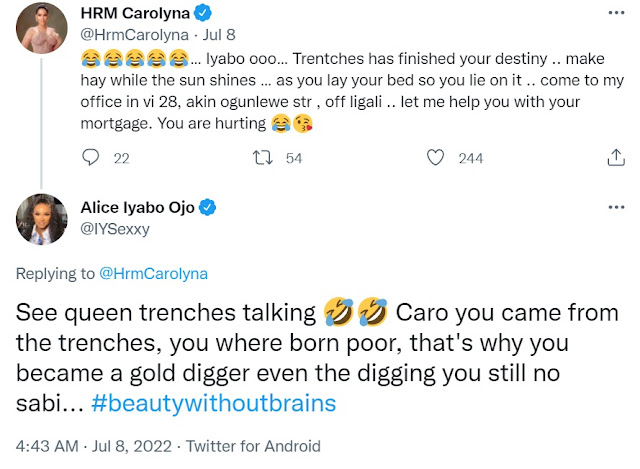View the 54 retweets count
Viewport: 640px width, 469px height.
pyautogui.click(x=293, y=158)
